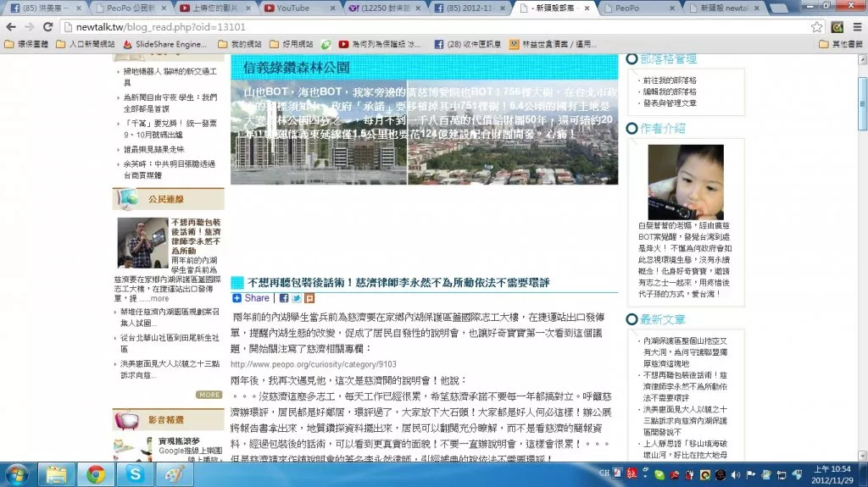The image size is (868, 487).
Task: Open link 發表與管理文章
Action: (x=670, y=103)
